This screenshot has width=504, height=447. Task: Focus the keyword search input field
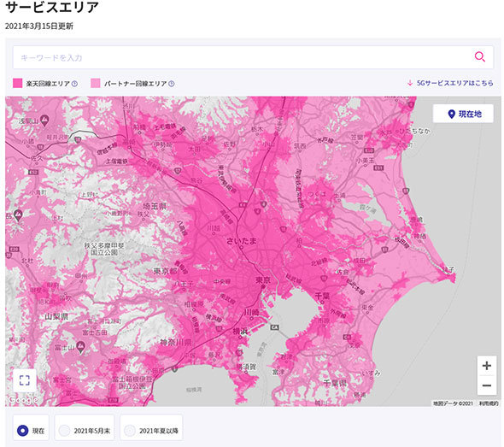[x=253, y=57]
